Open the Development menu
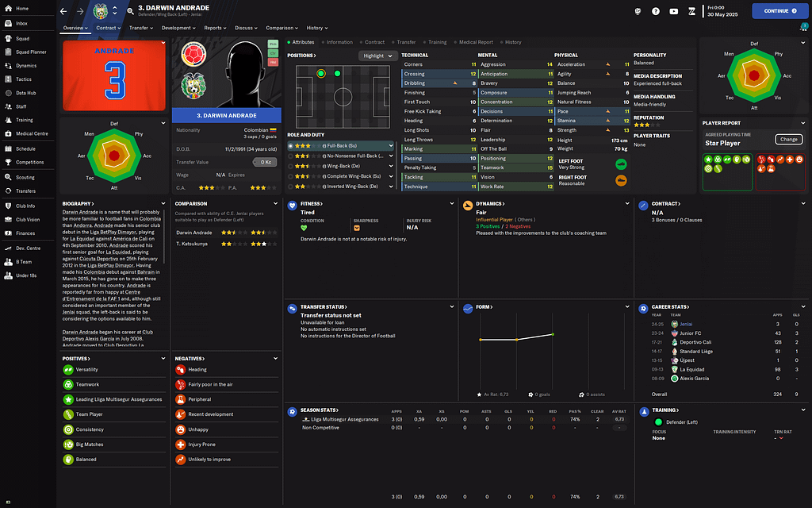Viewport: 812px width, 508px height. [178, 28]
